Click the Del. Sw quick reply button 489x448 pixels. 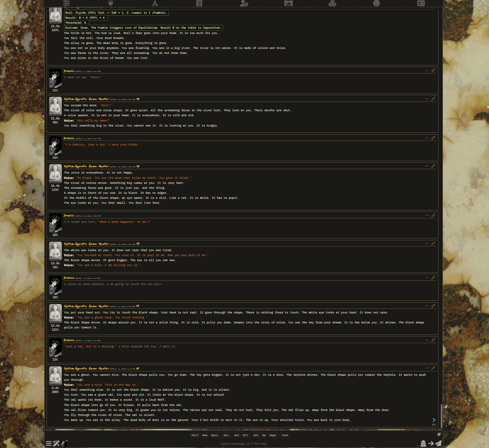coord(259,435)
